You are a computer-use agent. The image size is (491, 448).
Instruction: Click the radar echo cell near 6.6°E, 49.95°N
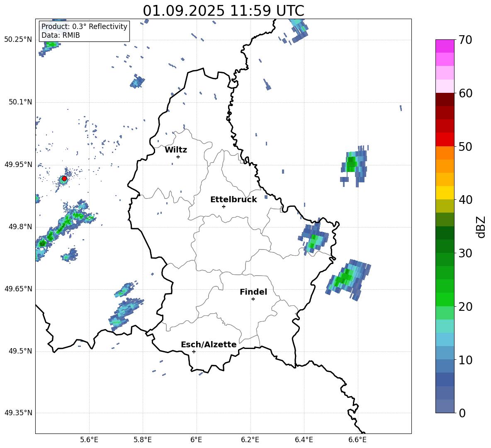coord(354,165)
